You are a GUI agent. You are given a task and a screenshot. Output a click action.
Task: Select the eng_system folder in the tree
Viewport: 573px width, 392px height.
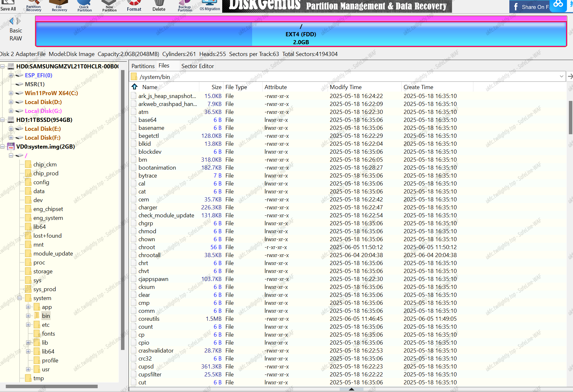(48, 218)
